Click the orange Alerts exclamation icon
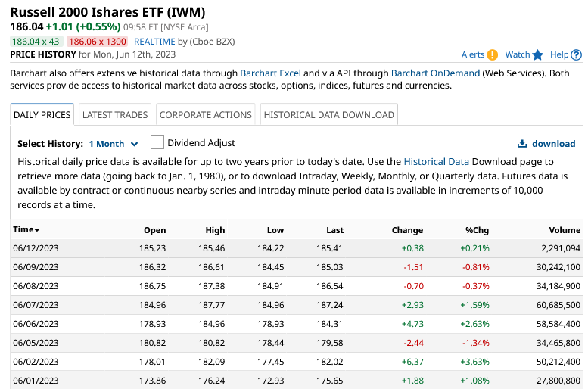 492,54
